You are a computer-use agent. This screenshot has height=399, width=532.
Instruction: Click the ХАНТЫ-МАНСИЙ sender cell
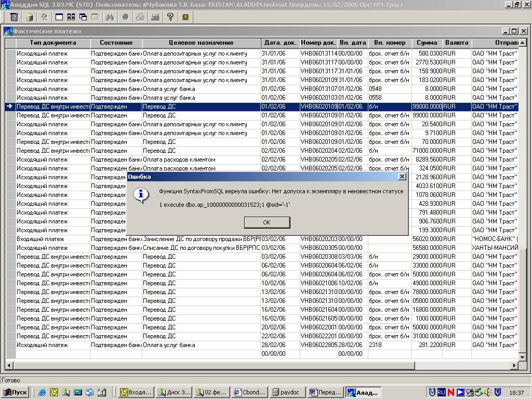tap(495, 248)
